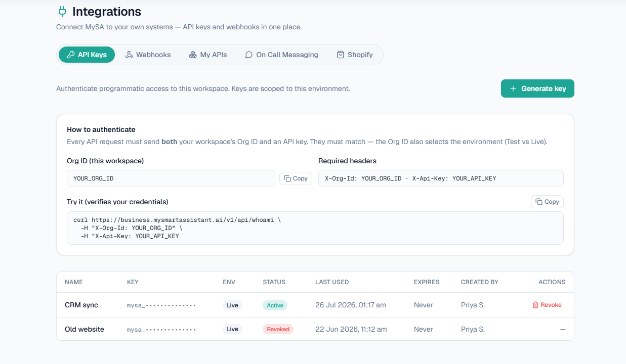Generate a new API key
The width and height of the screenshot is (626, 364).
point(537,88)
